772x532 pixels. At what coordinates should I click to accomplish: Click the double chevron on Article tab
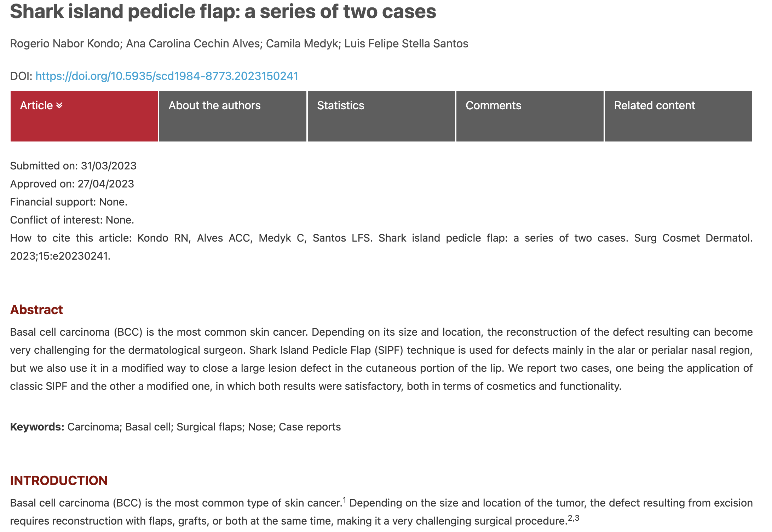(59, 105)
